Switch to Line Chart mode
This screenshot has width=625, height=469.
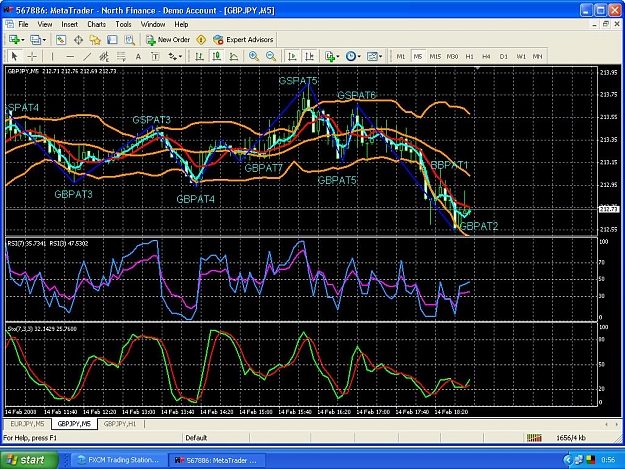[234, 57]
